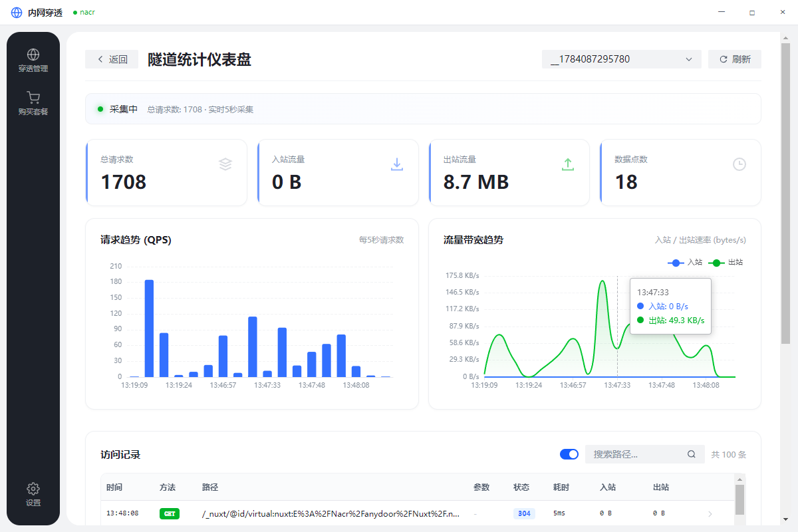Image resolution: width=798 pixels, height=532 pixels.
Task: Click the 方法 column header
Action: coord(168,487)
